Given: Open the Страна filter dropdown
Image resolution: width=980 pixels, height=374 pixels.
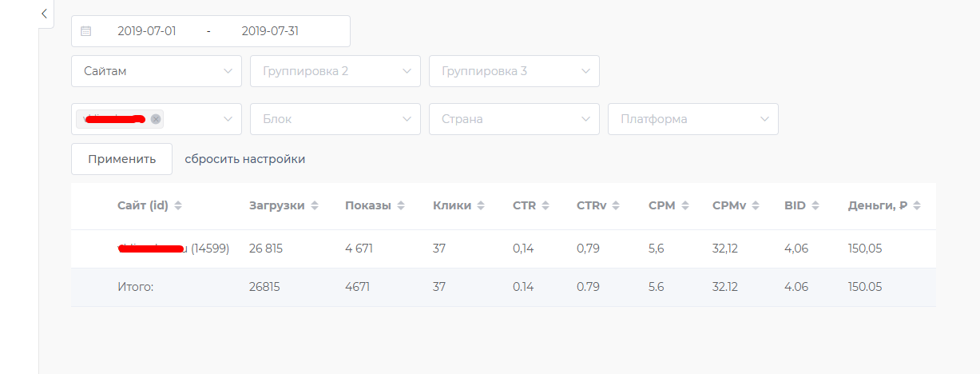Looking at the screenshot, I should (x=514, y=119).
